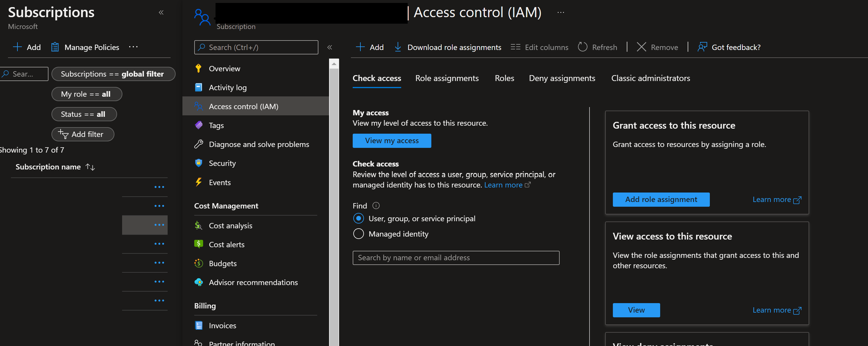Click the View my access button

point(391,140)
